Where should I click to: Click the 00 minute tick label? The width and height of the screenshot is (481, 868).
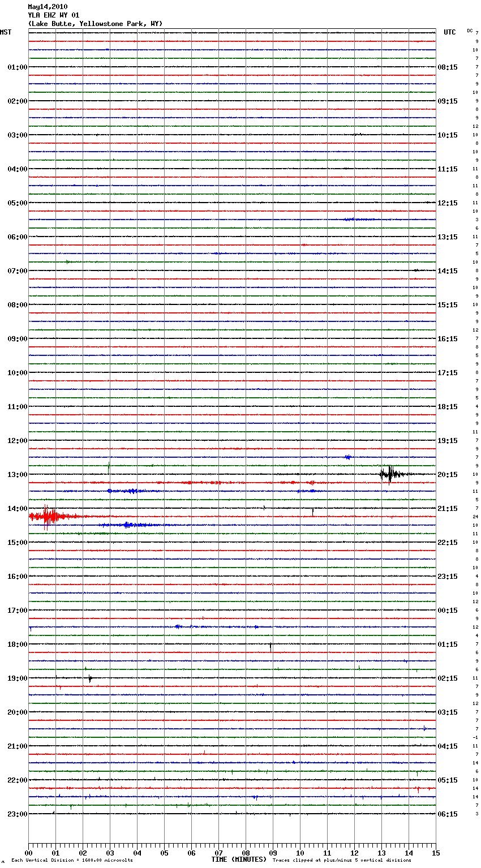point(28,853)
